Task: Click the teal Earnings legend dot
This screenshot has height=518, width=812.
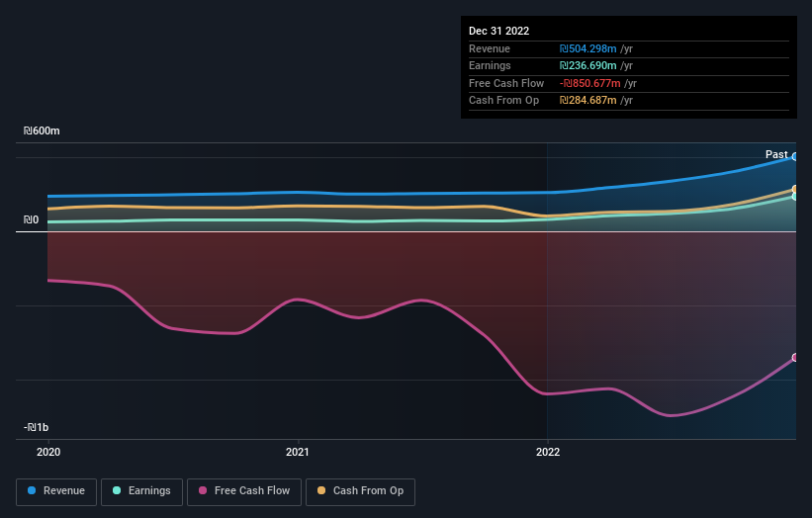Action: click(x=117, y=490)
